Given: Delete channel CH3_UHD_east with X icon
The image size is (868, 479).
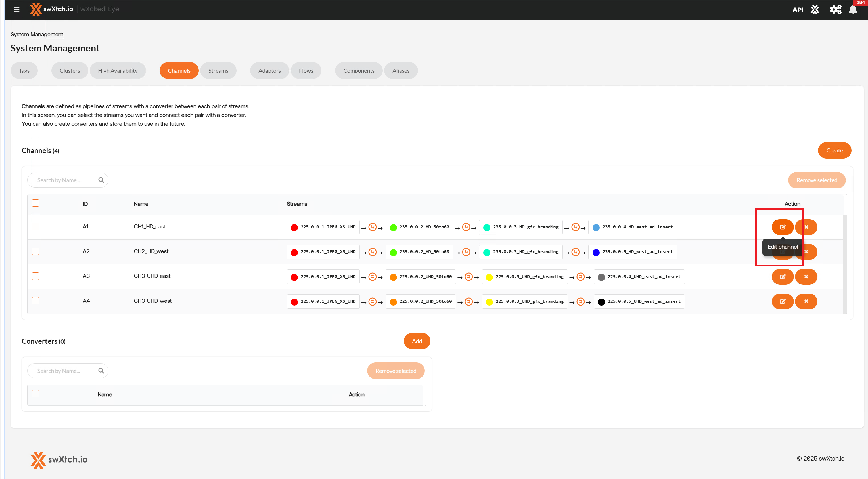Looking at the screenshot, I should (x=806, y=277).
